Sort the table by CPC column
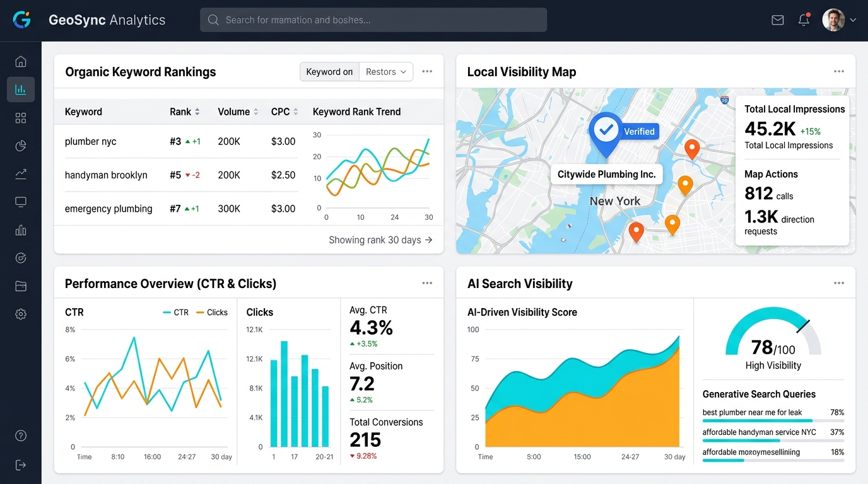Image resolution: width=868 pixels, height=484 pixels. point(284,112)
